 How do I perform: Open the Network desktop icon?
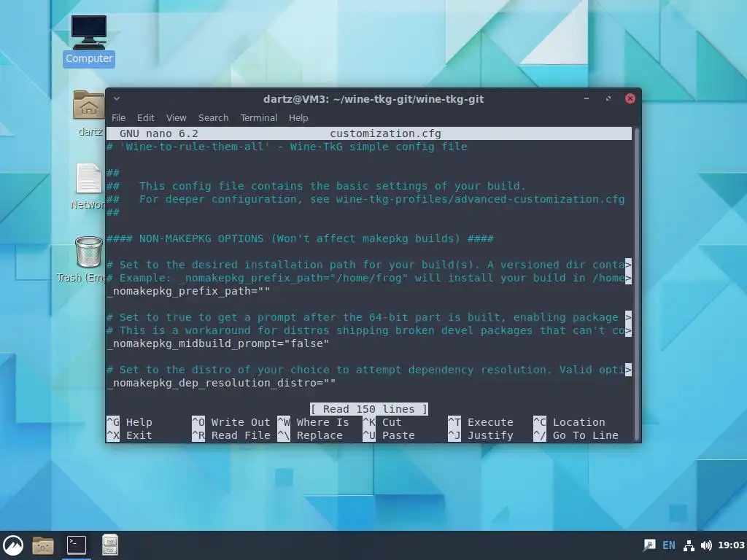(x=88, y=187)
